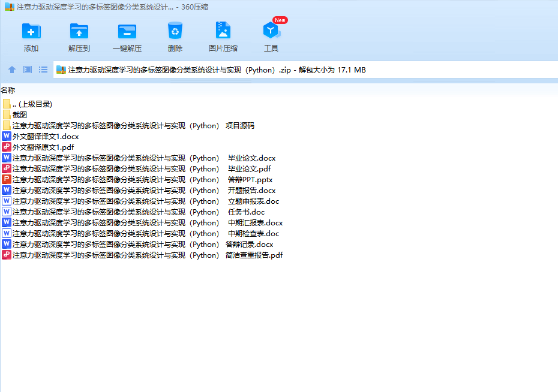
Task: Click the Word icon of 中期检查表.doc
Action: (7, 233)
